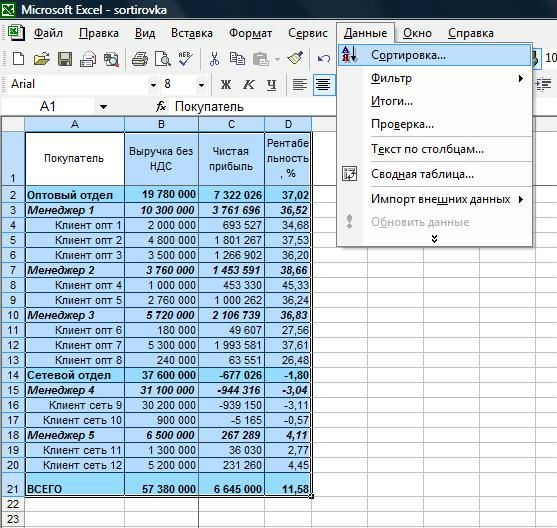Toggle underline formatting (Ч)
This screenshot has width=557, height=528.
271,85
